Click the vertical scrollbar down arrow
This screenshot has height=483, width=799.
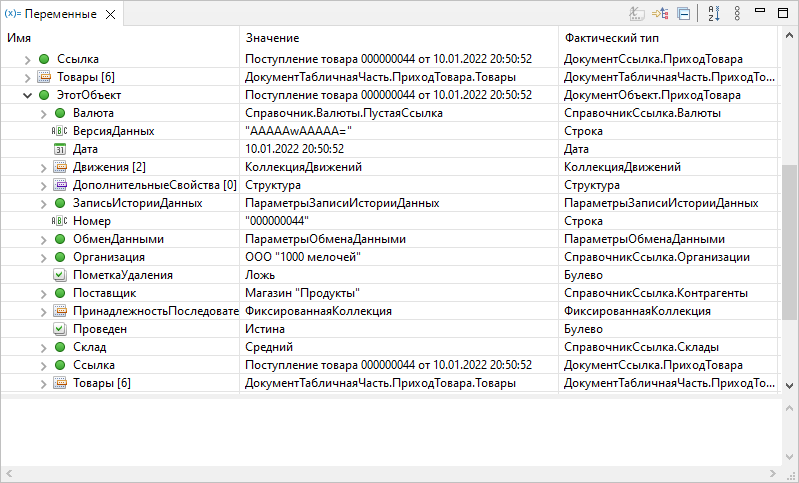pos(790,385)
